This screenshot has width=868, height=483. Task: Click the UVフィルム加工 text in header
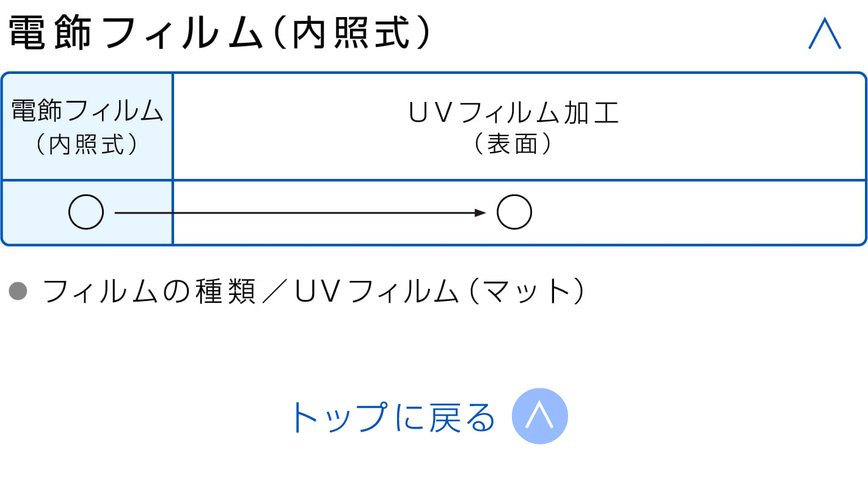coord(514,113)
